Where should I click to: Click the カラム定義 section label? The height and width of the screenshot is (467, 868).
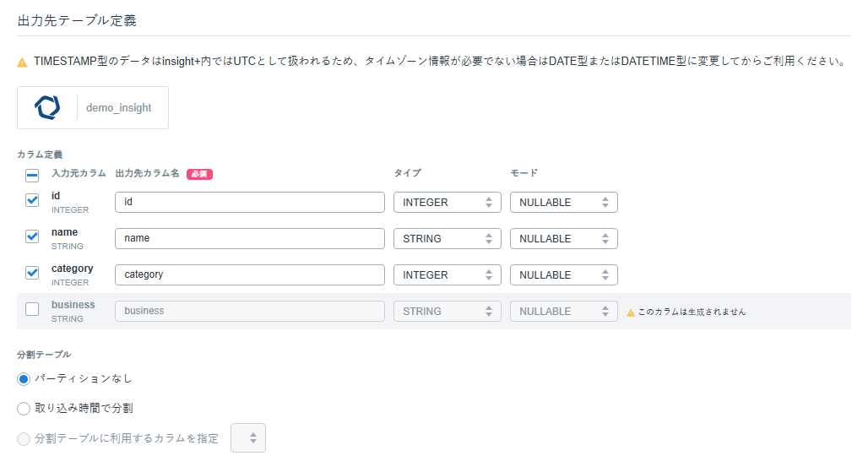(40, 155)
